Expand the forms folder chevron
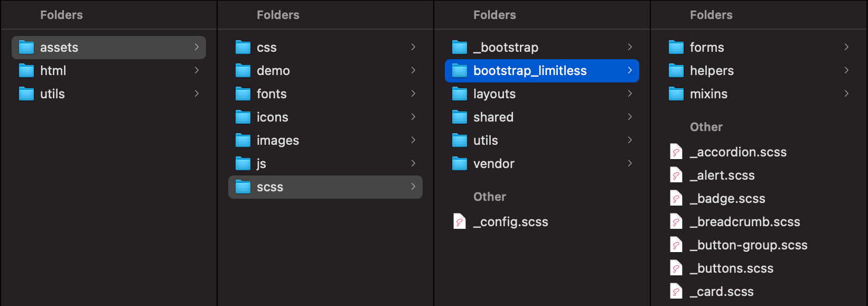This screenshot has width=868, height=306. [x=846, y=47]
